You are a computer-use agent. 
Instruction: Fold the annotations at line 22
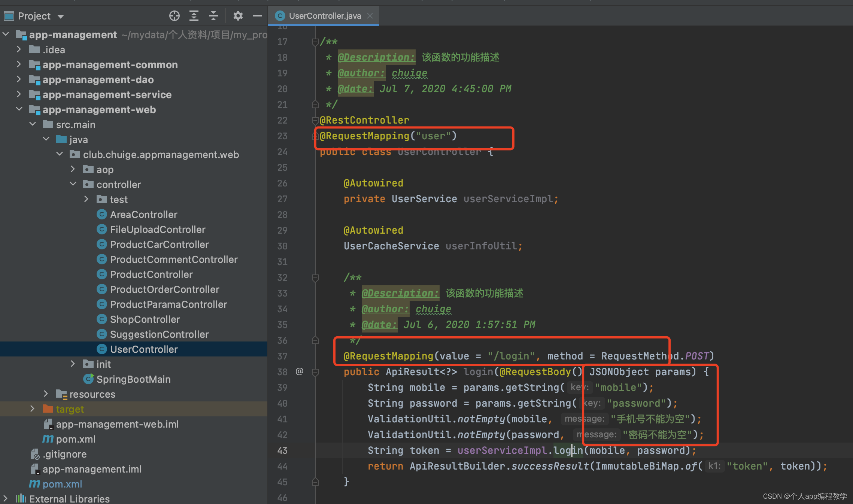click(315, 120)
